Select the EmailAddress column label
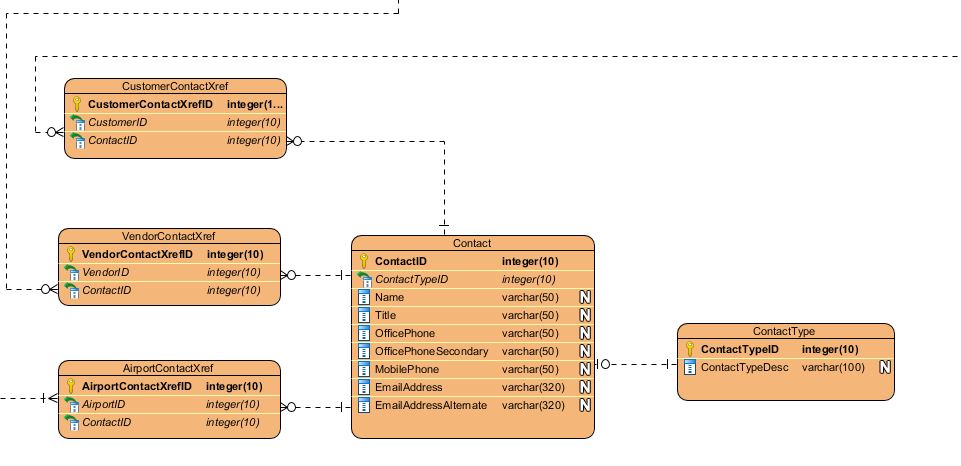The image size is (961, 466). tap(409, 388)
